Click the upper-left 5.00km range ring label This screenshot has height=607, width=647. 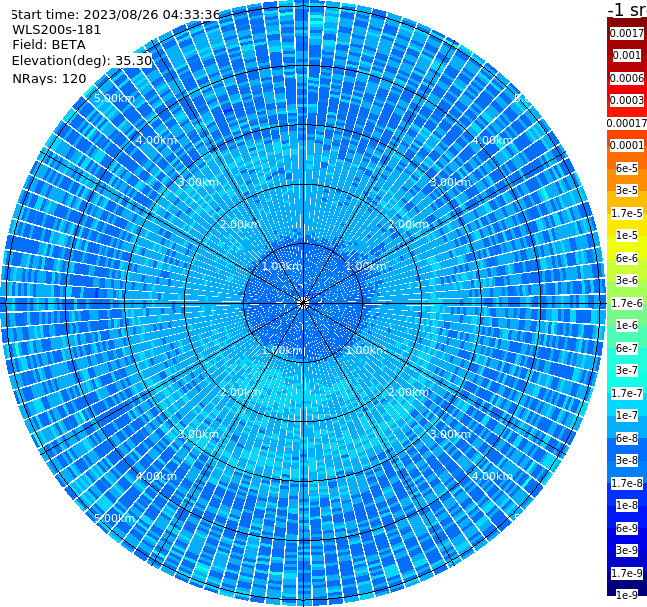(x=114, y=98)
